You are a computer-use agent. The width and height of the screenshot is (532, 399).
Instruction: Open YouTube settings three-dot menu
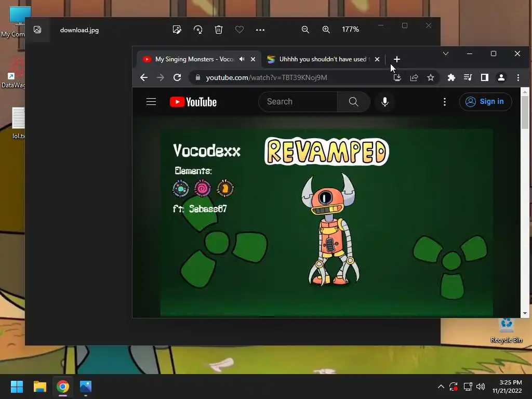click(x=445, y=102)
